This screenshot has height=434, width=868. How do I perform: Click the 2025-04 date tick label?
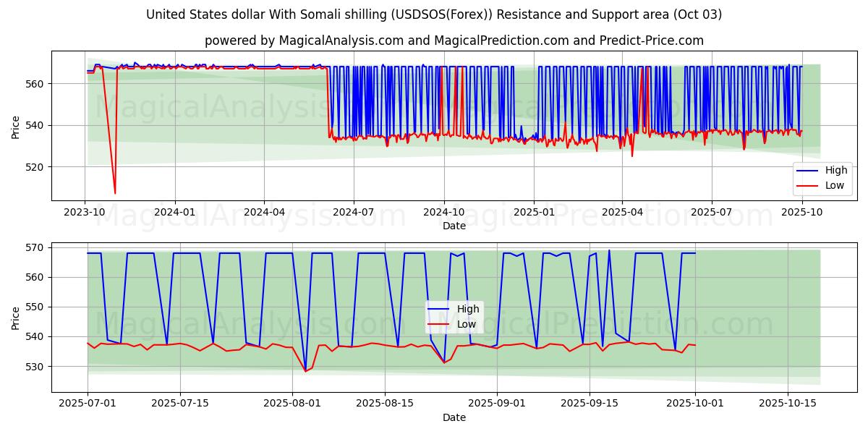[x=622, y=213]
